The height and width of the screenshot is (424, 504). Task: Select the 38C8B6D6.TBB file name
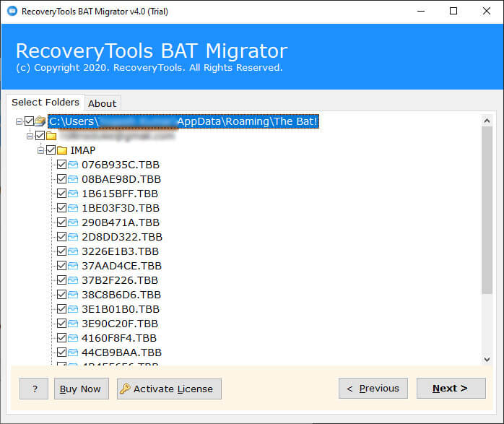121,295
